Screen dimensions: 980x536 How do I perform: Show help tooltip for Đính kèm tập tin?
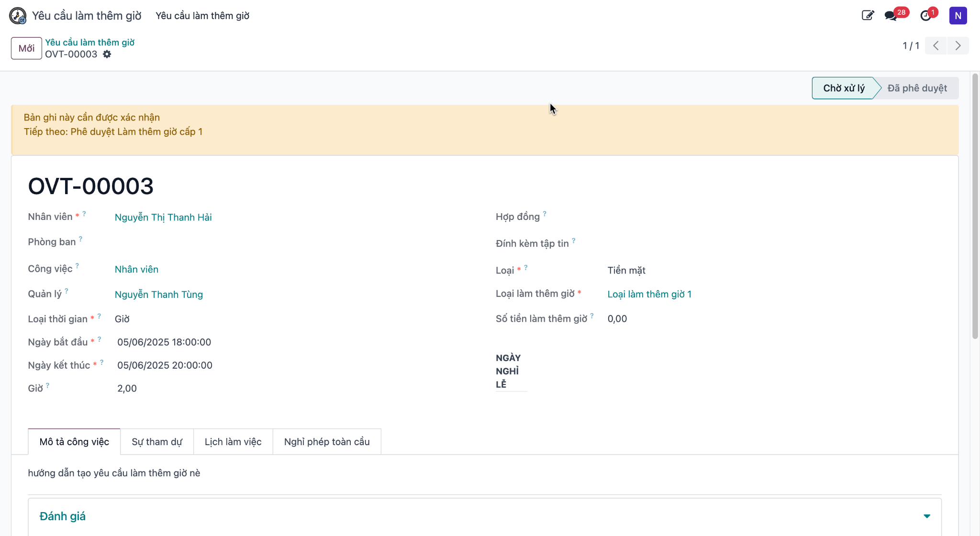click(x=574, y=241)
